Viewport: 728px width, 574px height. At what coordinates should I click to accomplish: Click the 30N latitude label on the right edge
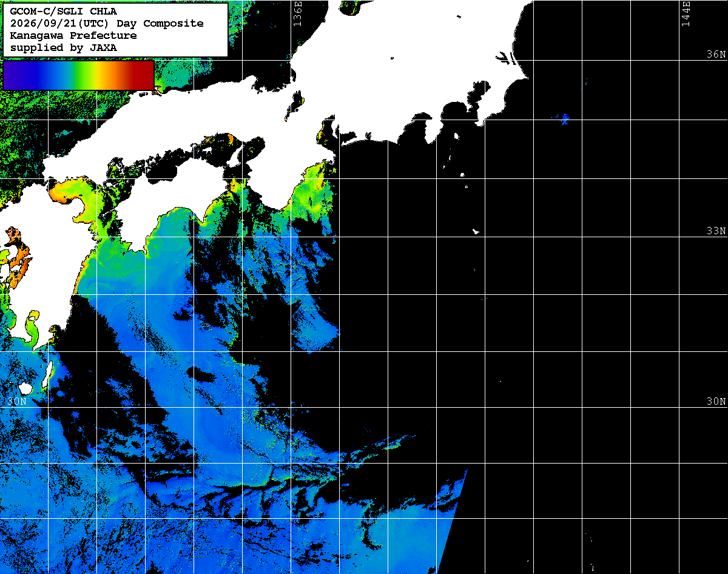pos(716,401)
